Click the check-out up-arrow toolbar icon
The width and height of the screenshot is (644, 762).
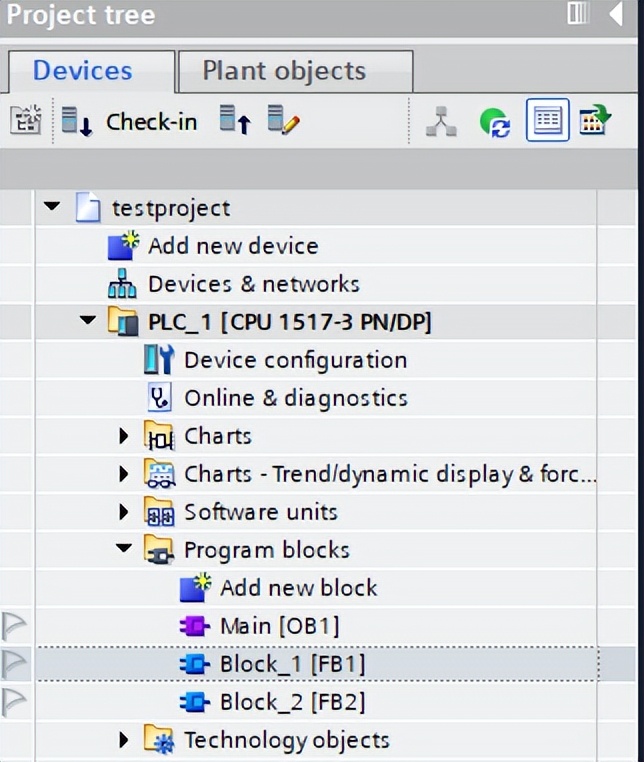[235, 122]
